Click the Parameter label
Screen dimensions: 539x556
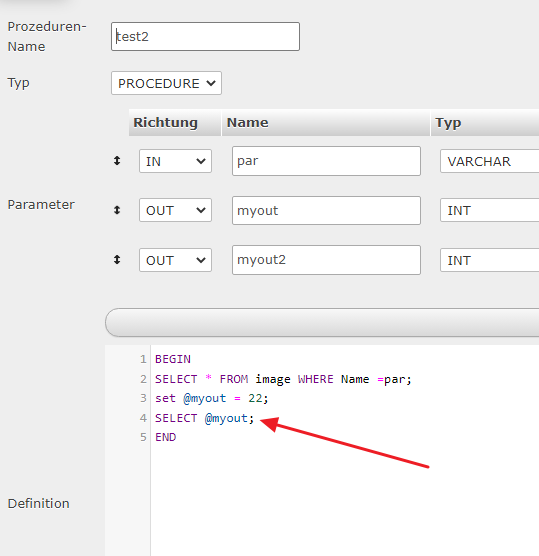tap(41, 205)
